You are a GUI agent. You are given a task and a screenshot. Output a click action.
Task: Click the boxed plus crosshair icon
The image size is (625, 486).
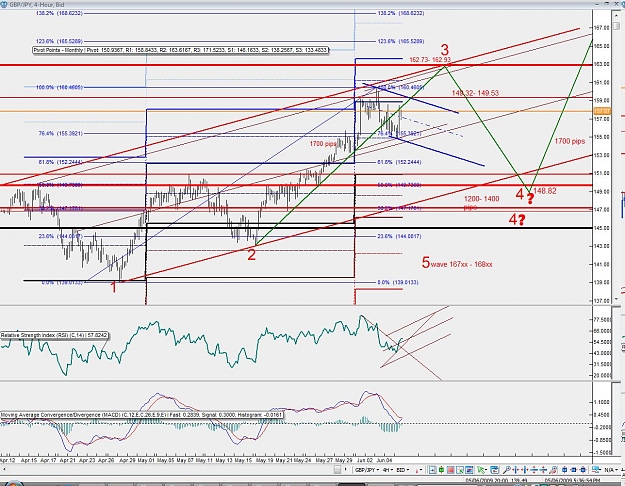(x=432, y=470)
